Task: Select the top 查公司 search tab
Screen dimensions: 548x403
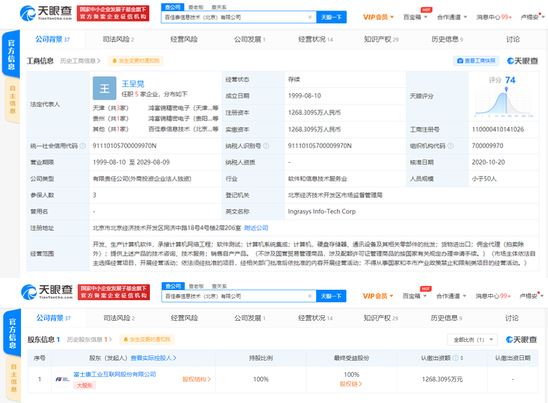Action: [173, 7]
